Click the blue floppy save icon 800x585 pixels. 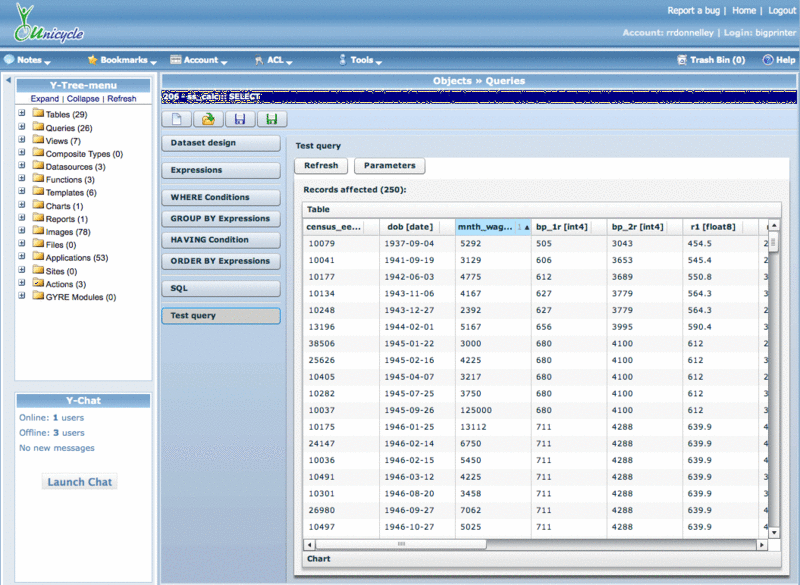click(x=238, y=119)
